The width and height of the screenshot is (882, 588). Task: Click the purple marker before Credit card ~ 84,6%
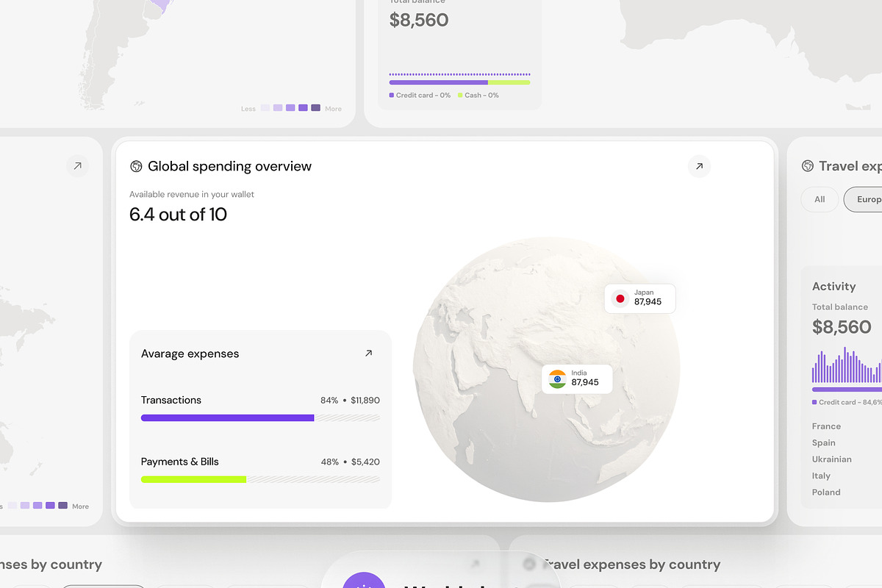point(814,403)
